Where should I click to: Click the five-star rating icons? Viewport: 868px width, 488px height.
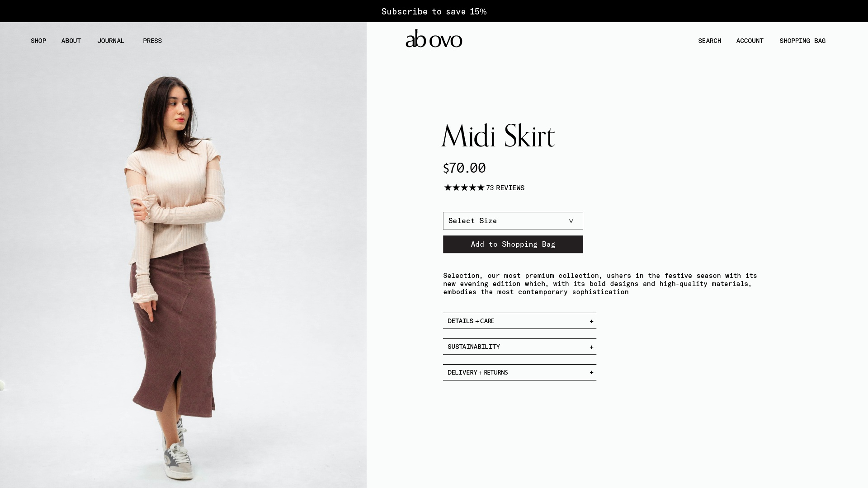click(x=464, y=188)
